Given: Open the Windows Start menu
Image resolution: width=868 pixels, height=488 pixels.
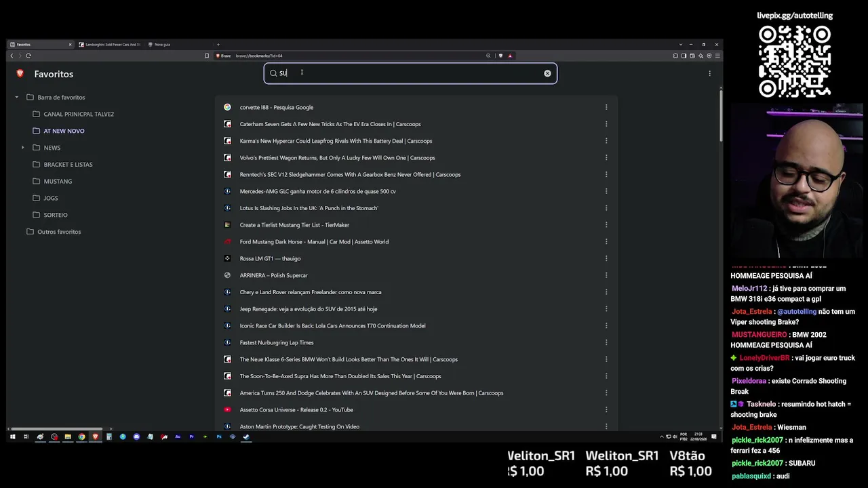Looking at the screenshot, I should pos(12,436).
